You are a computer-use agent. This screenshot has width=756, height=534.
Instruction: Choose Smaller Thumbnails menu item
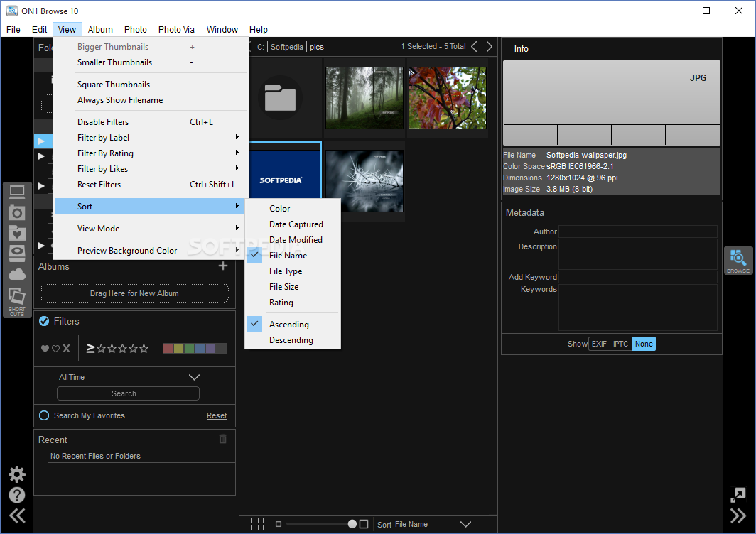click(151, 62)
